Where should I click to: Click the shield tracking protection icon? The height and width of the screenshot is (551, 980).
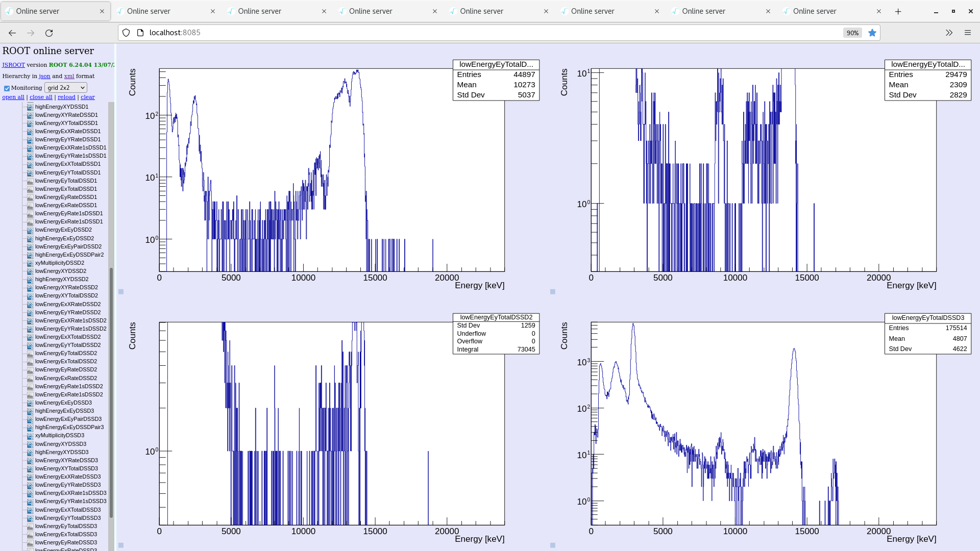pos(126,33)
